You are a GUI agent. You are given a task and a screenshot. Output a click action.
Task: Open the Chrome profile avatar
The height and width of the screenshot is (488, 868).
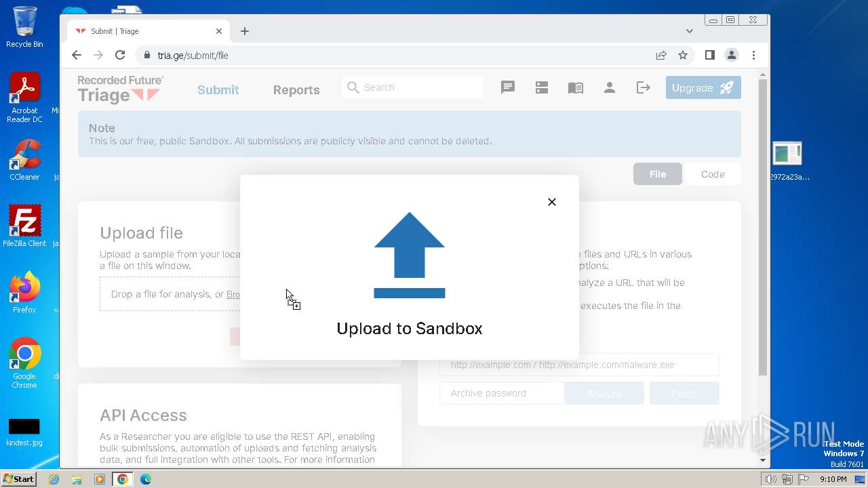(x=732, y=56)
